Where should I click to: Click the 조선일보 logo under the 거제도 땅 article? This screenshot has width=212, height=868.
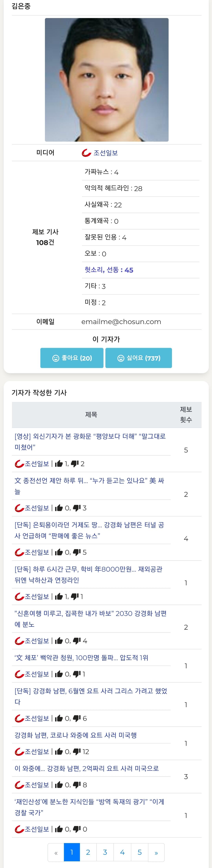(x=19, y=552)
